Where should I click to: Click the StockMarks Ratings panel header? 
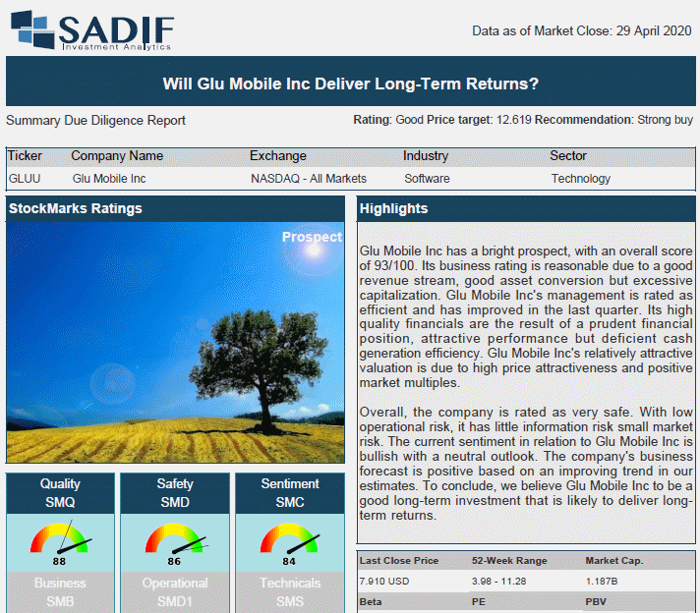pos(175,209)
